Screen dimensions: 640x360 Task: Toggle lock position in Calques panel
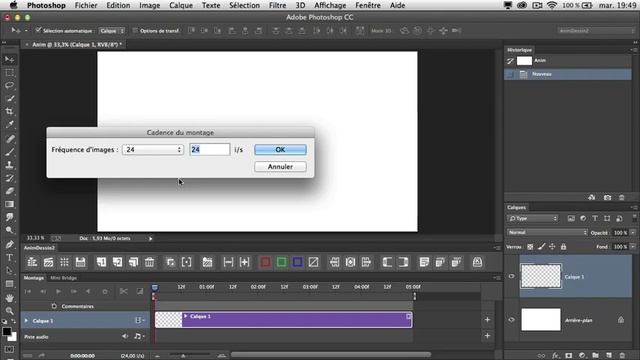click(x=552, y=247)
